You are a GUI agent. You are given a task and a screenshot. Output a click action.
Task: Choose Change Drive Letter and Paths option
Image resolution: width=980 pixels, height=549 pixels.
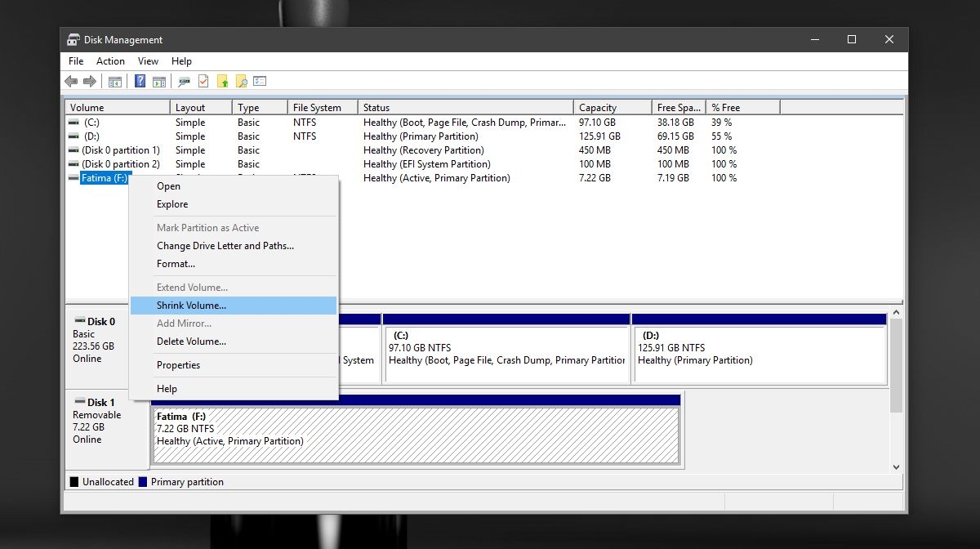(x=225, y=246)
